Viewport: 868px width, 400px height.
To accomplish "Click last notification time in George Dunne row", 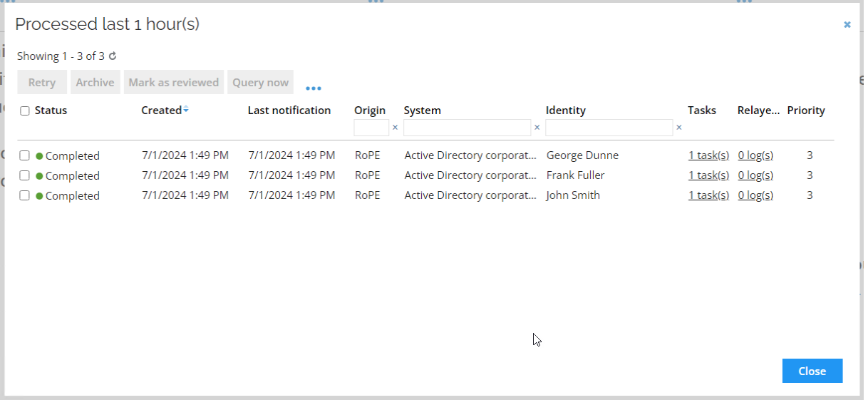I will pos(291,155).
